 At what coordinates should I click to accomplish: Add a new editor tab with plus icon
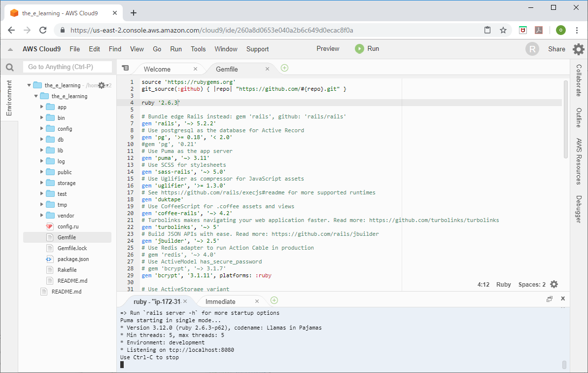click(x=284, y=68)
